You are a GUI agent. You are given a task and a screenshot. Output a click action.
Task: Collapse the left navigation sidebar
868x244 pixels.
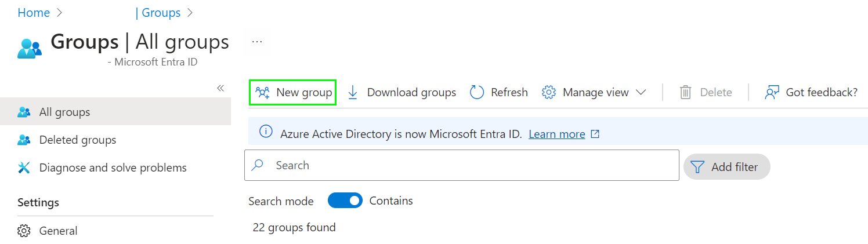click(x=220, y=88)
